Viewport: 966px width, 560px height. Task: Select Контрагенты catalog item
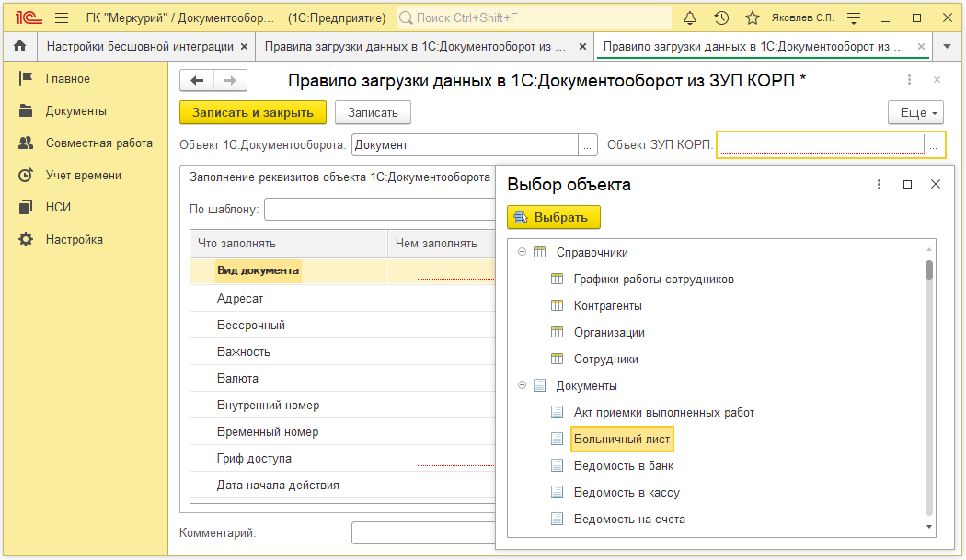(x=607, y=305)
